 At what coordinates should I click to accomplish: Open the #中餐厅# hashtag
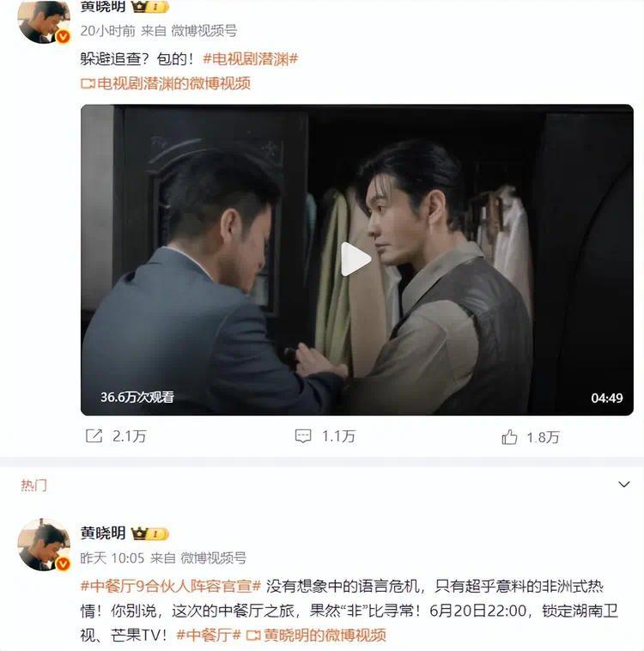pyautogui.click(x=209, y=635)
